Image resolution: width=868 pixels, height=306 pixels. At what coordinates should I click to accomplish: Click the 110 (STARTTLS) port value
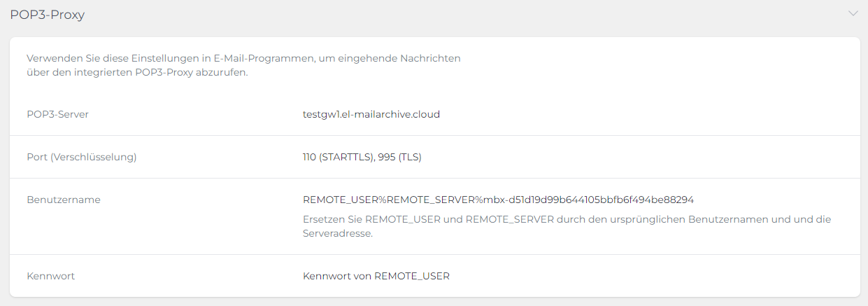tap(337, 157)
